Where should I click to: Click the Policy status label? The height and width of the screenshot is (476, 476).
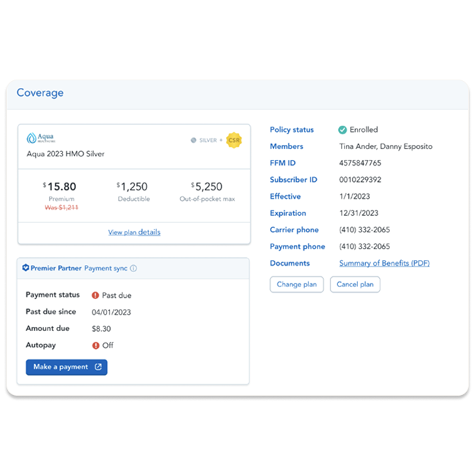pyautogui.click(x=292, y=130)
